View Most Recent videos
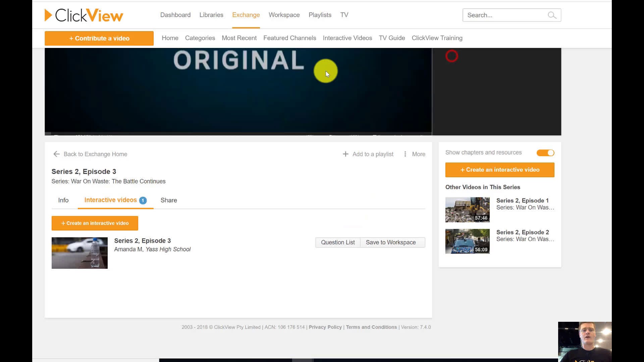The width and height of the screenshot is (644, 362). [x=239, y=38]
